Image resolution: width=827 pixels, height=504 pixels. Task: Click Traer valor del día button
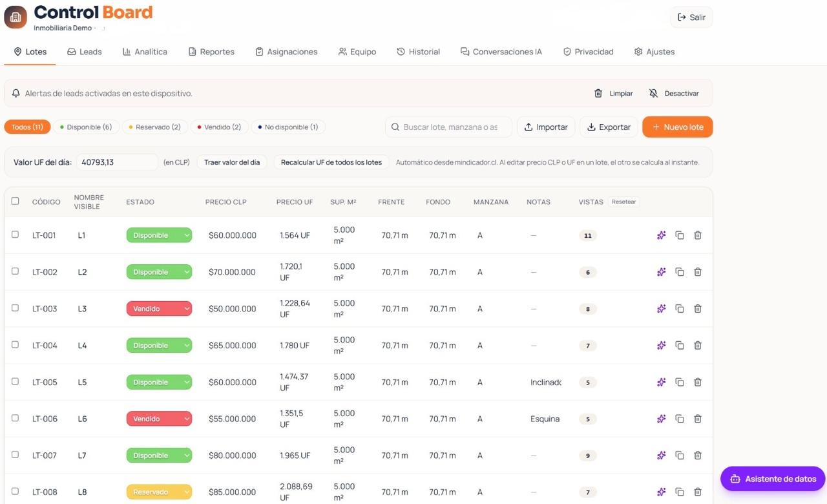click(x=232, y=162)
